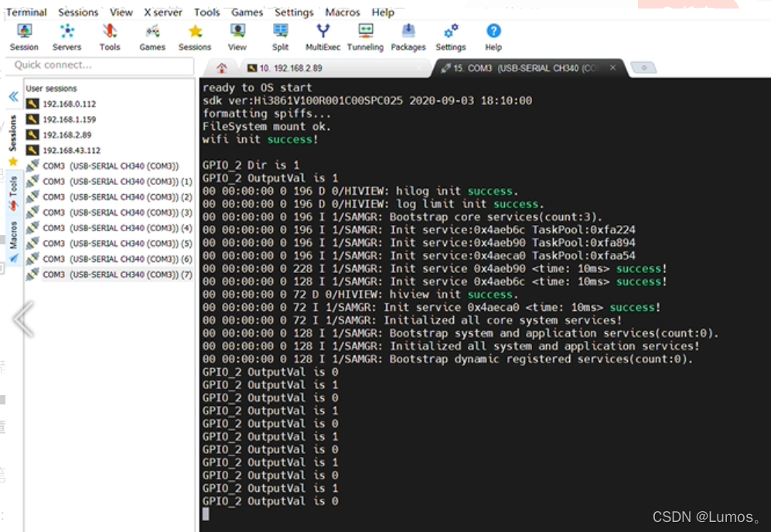
Task: Open COM3 serial session numbered (7)
Action: (x=118, y=275)
